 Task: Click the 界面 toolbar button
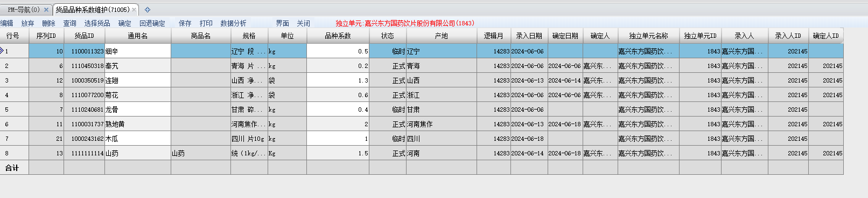pos(283,23)
